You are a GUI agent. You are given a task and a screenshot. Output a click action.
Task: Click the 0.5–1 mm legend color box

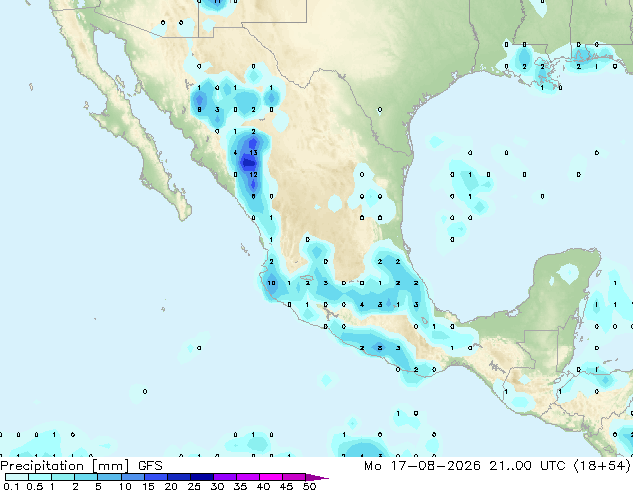40,477
